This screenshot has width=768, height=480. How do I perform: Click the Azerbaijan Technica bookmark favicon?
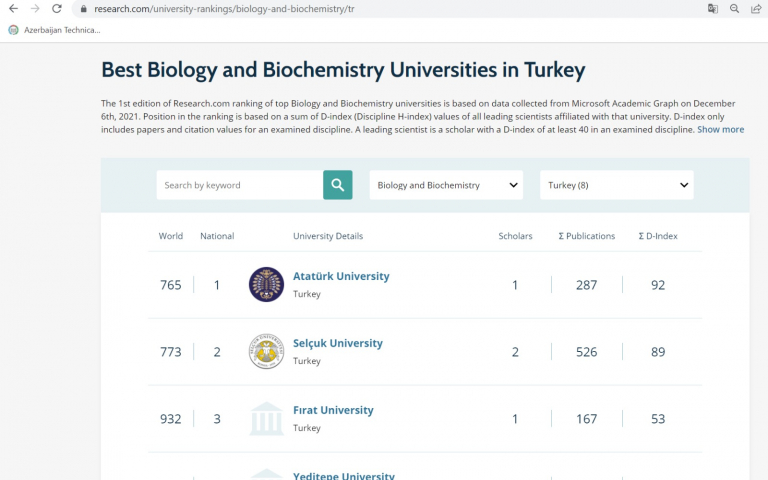pyautogui.click(x=14, y=30)
